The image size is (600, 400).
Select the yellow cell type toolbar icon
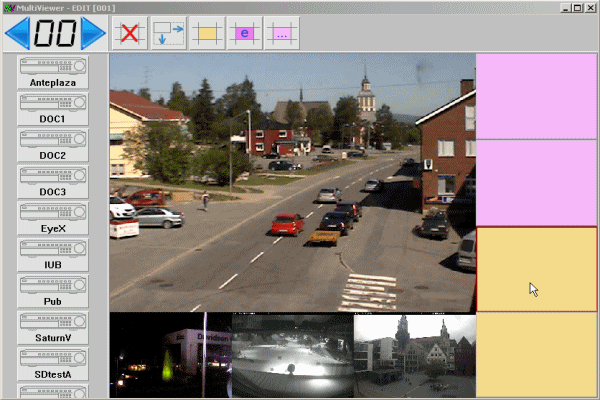pyautogui.click(x=207, y=33)
